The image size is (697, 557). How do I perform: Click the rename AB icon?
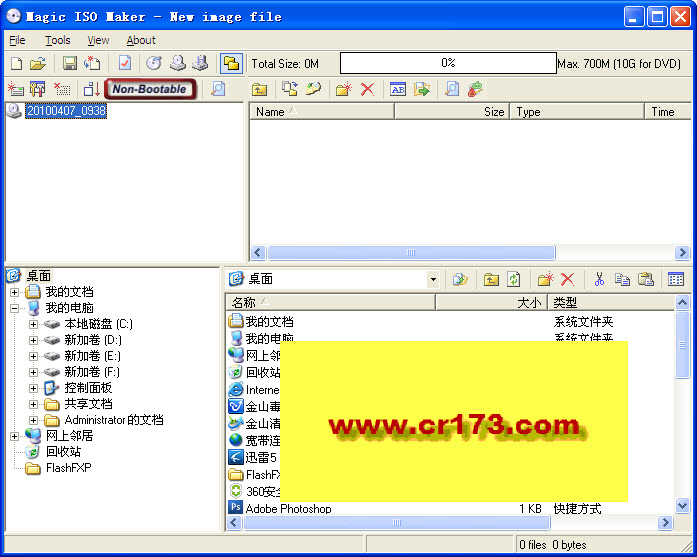[x=398, y=89]
